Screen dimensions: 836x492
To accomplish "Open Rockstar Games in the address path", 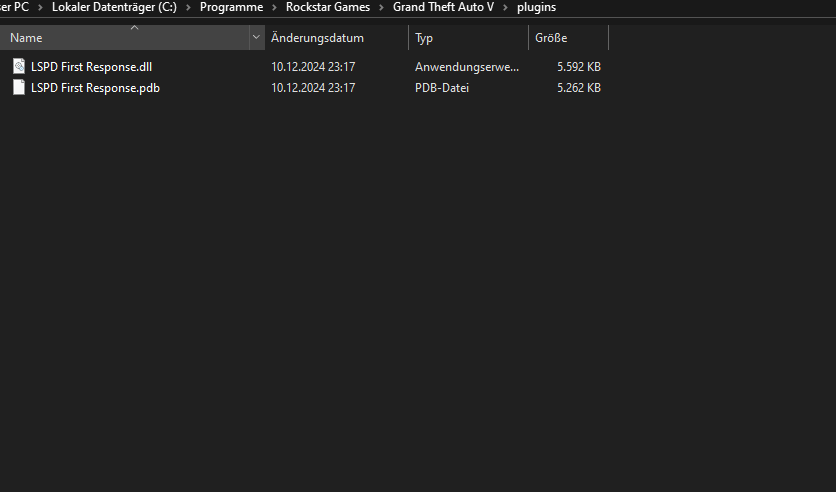I will 327,8.
